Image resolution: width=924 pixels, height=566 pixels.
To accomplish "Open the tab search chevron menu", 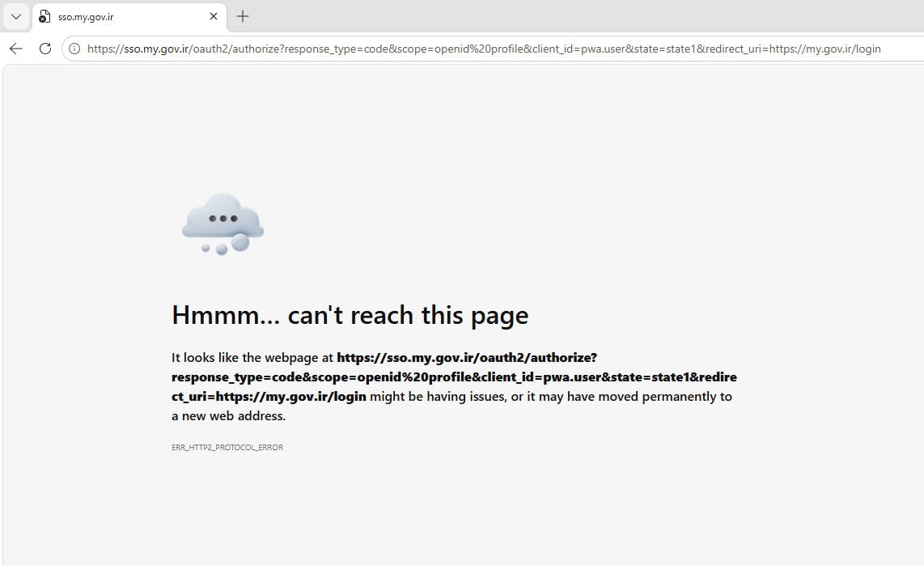I will click(x=16, y=16).
